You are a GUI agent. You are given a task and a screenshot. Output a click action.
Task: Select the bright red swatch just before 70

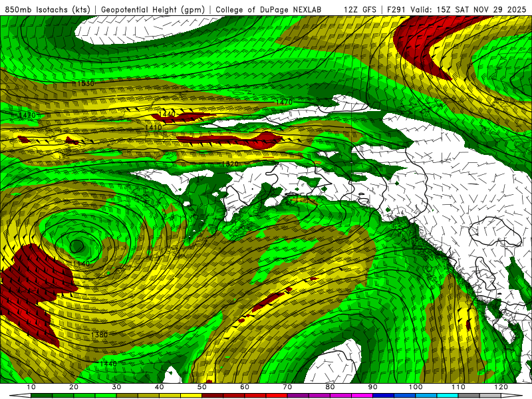pos(277,396)
